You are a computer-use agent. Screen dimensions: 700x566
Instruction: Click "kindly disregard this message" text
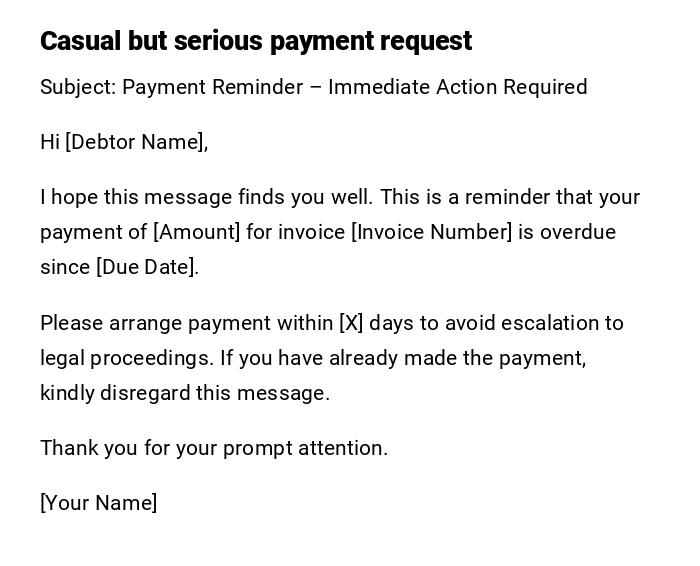click(x=184, y=393)
